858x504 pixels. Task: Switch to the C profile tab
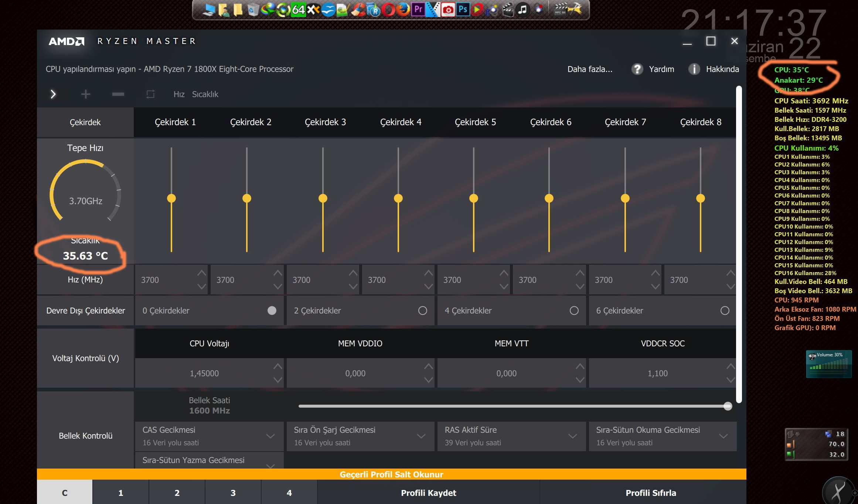coord(65,493)
